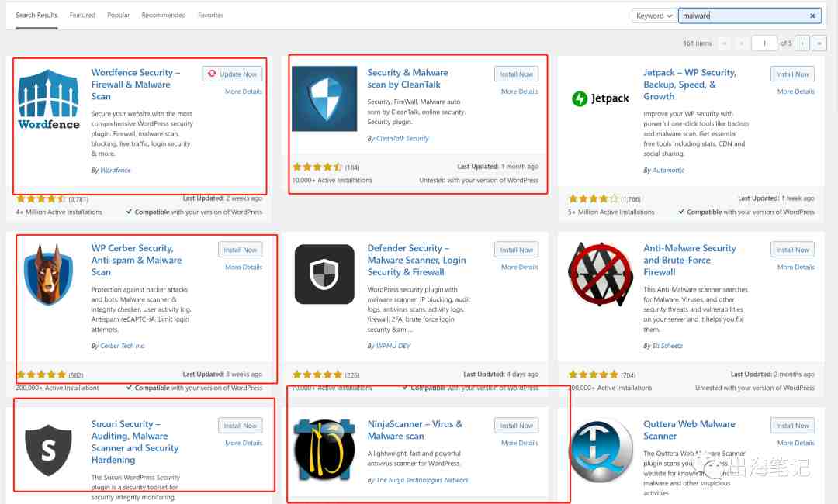Open the Jetpack – WP Security title link

(690, 85)
